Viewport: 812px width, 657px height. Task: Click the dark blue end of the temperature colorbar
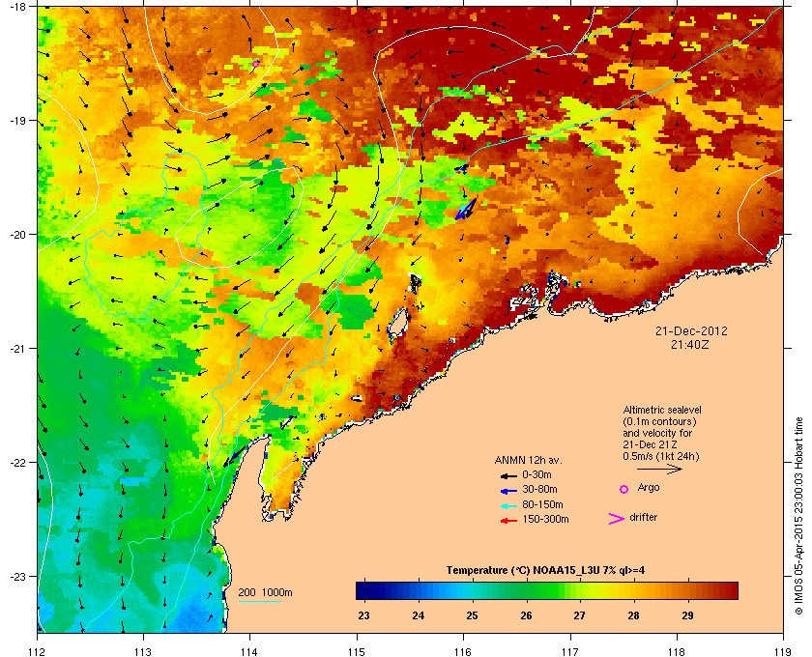[362, 590]
